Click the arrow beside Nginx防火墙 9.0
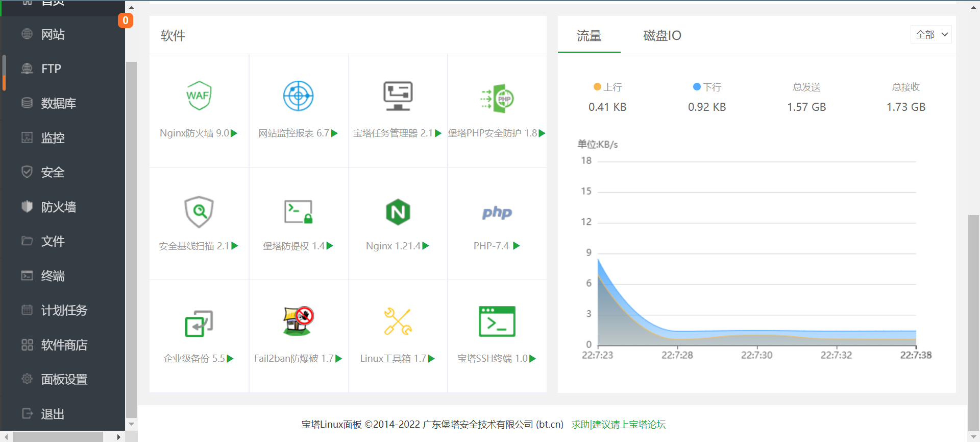 [234, 133]
